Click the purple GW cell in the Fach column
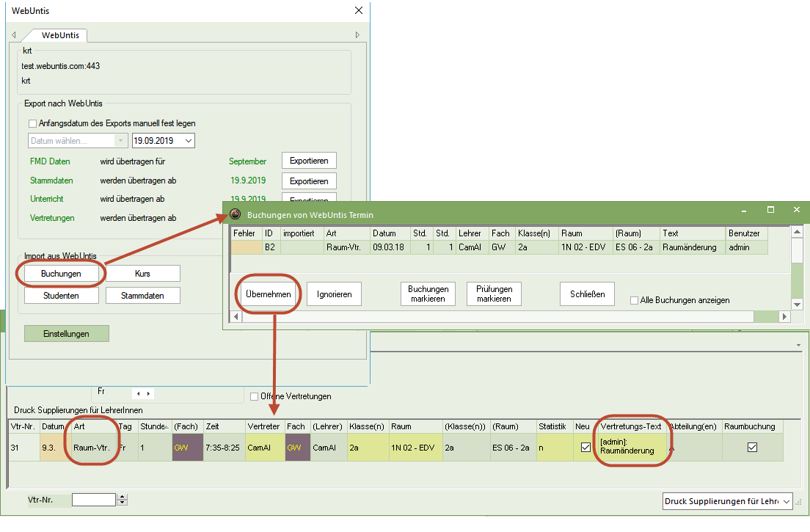 [297, 448]
